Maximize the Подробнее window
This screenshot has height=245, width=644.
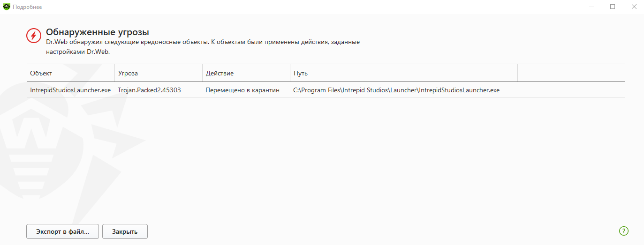point(613,7)
